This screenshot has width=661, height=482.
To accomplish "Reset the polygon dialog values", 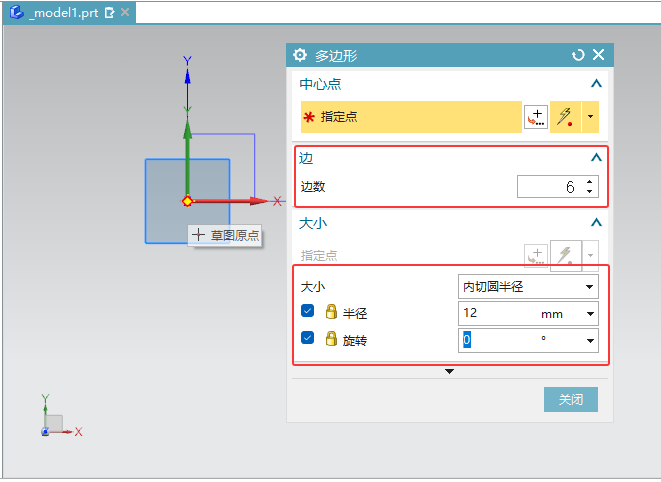I will 578,55.
